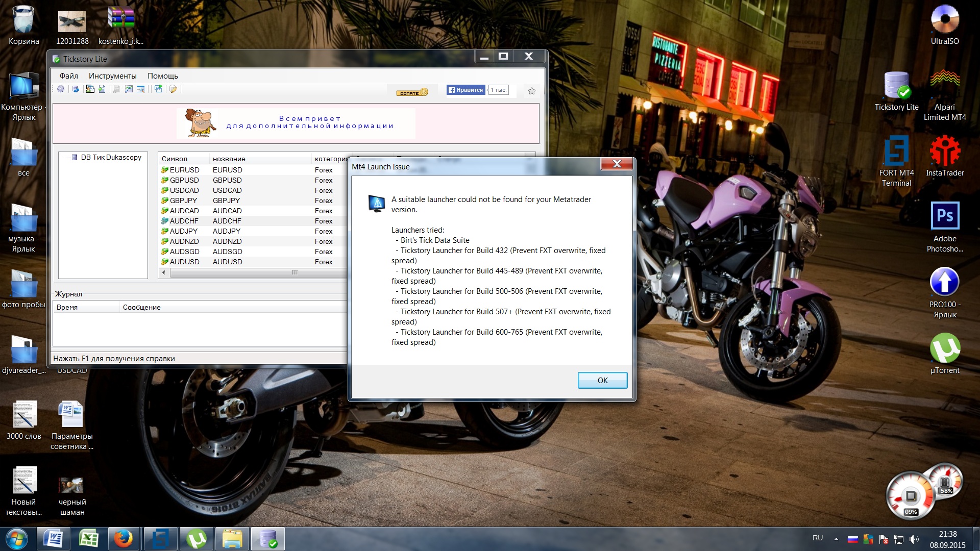The width and height of the screenshot is (980, 551).
Task: Click the RU language indicator
Action: (818, 538)
